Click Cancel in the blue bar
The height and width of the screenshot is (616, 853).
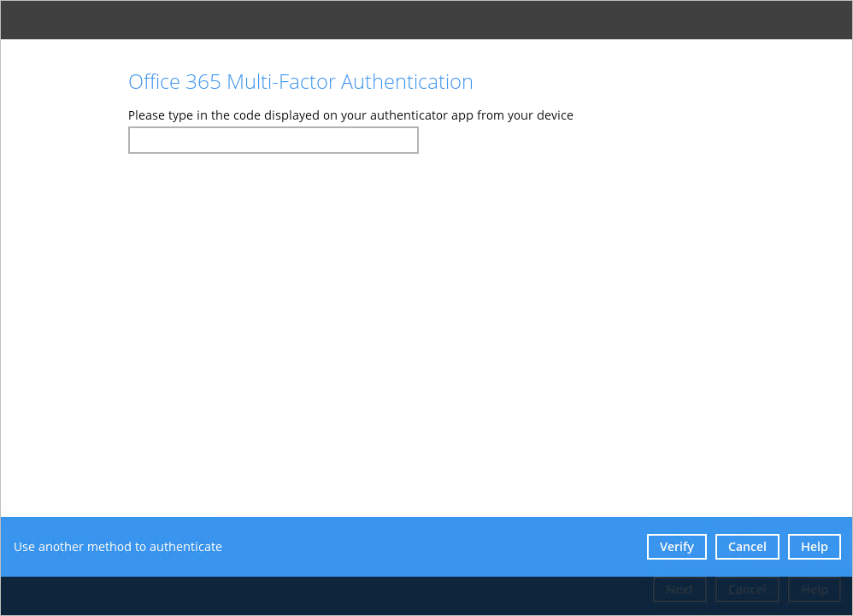(x=747, y=547)
